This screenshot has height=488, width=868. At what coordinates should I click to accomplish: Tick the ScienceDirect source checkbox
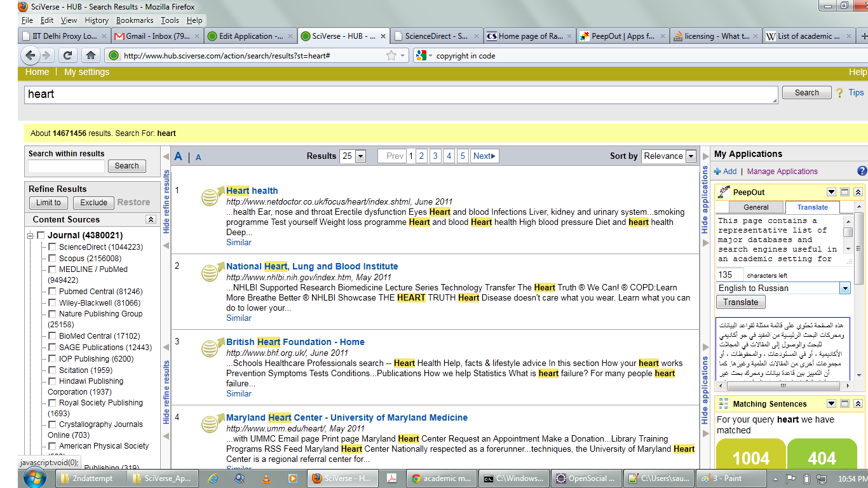click(x=52, y=247)
